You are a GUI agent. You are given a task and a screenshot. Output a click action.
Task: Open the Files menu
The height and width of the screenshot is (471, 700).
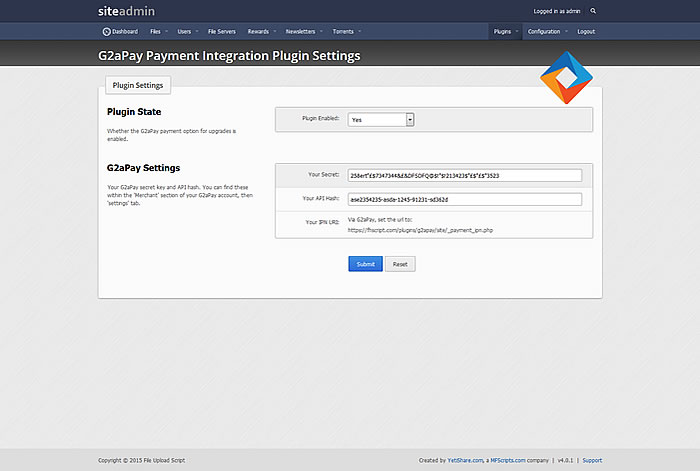pos(159,32)
